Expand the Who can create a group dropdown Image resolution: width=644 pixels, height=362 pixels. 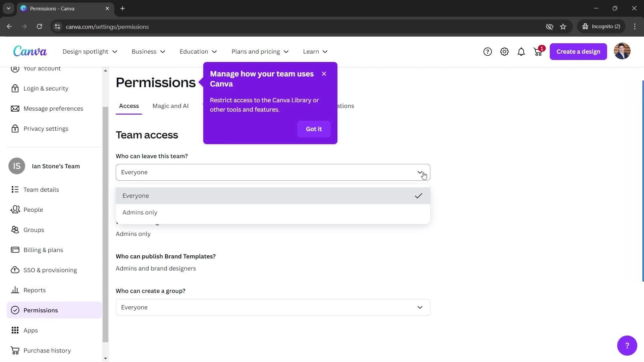(x=273, y=307)
